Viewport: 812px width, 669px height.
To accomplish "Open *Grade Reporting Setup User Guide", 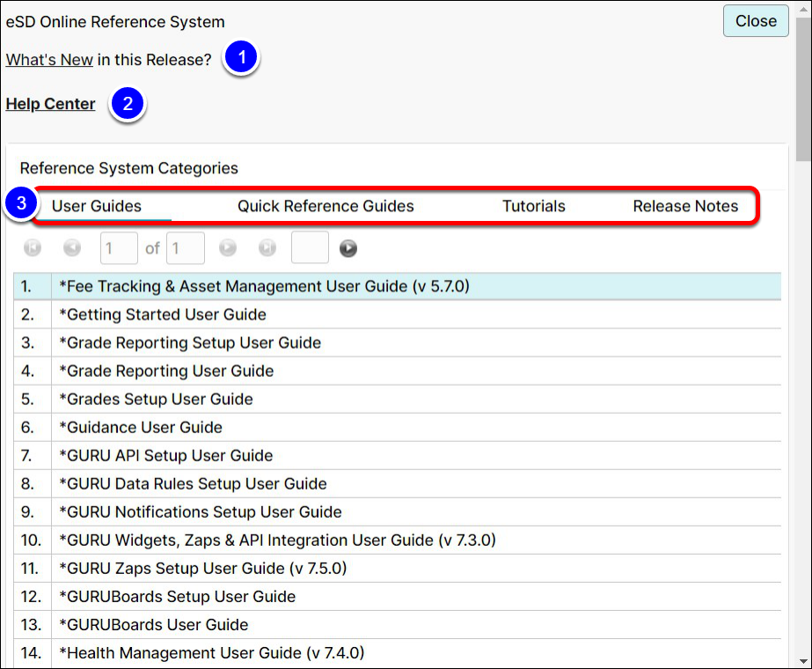I will click(397, 342).
